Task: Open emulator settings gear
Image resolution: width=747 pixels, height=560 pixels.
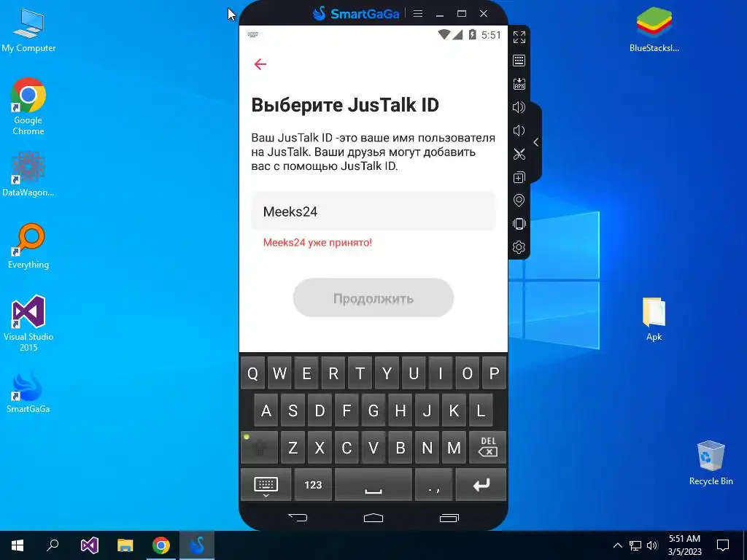Action: pyautogui.click(x=519, y=247)
